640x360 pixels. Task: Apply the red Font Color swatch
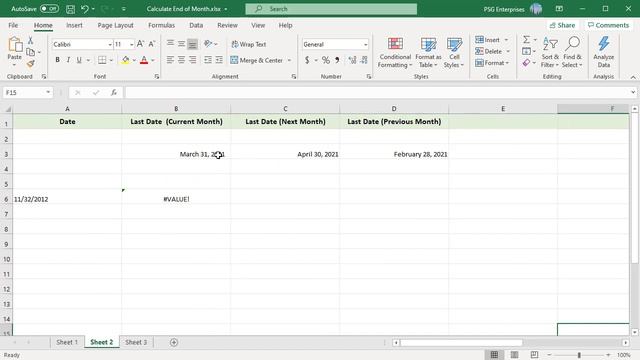[144, 60]
